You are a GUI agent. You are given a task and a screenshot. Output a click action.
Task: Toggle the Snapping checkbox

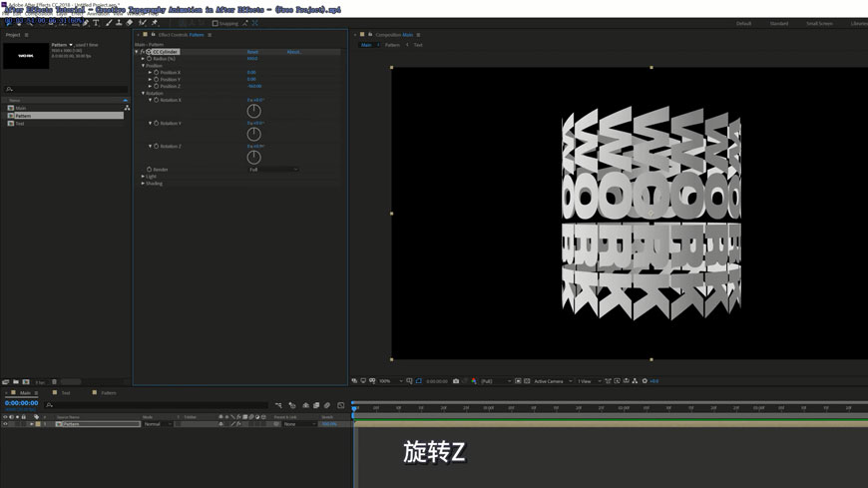click(216, 23)
